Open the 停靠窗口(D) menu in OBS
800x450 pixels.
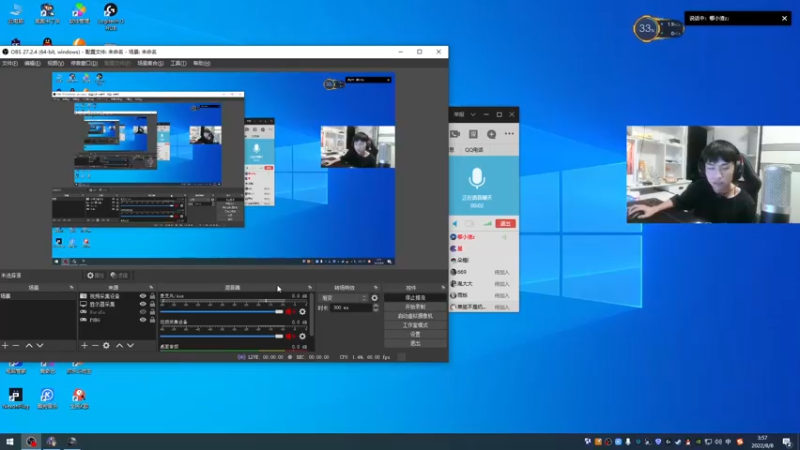point(84,63)
